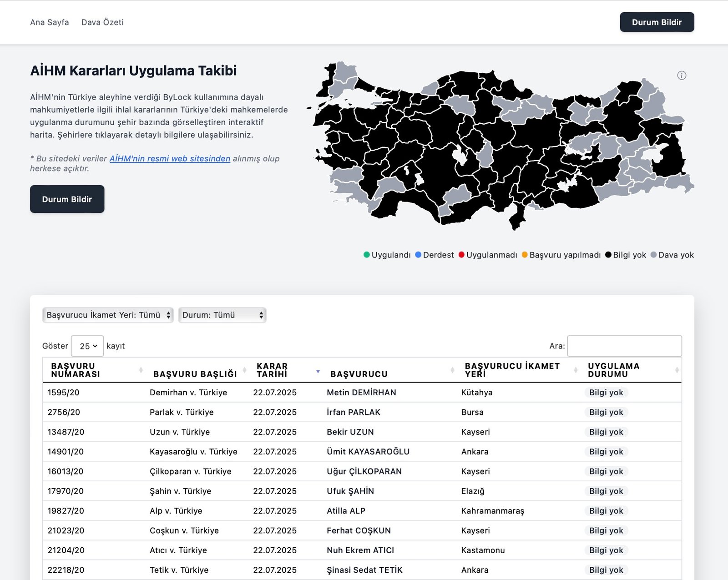
Task: Click Bilgi yok badge for Demirhan row
Action: (606, 393)
